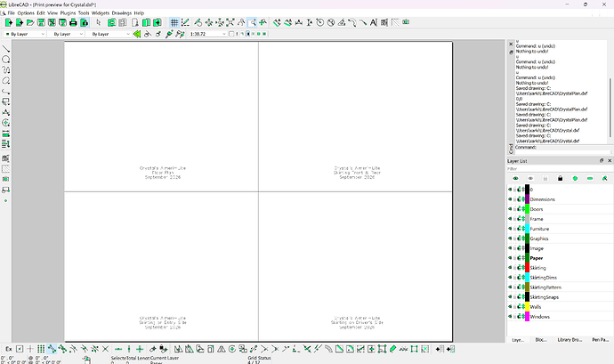This screenshot has width=614, height=364.
Task: Click the Exclusive snap (Ex) icon
Action: 9,349
